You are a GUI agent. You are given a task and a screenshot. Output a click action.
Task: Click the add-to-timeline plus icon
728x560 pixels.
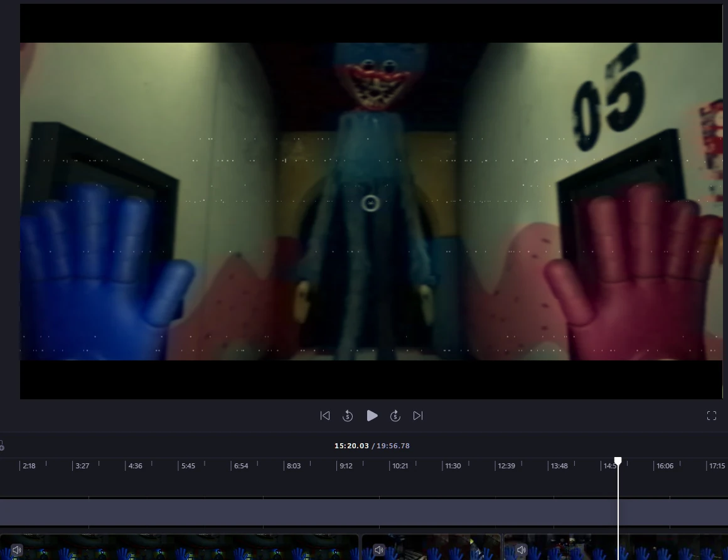click(3, 445)
